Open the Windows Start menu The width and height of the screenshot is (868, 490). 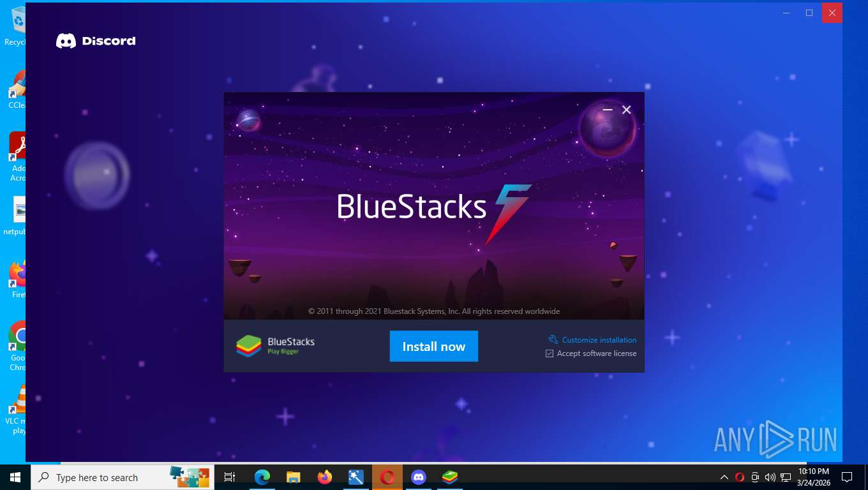15,477
